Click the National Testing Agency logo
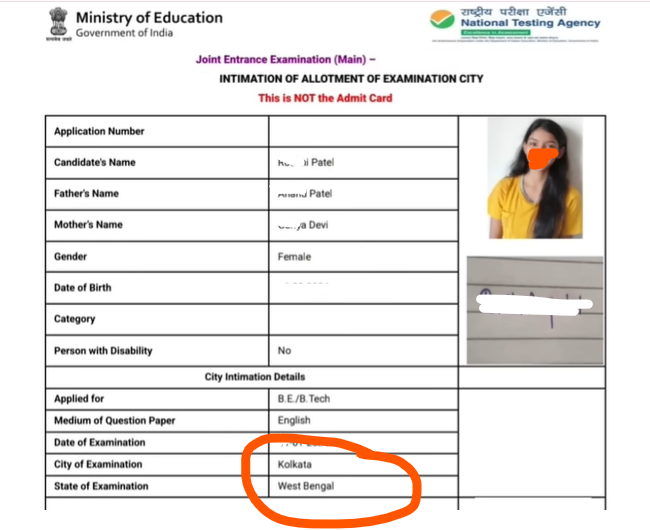The image size is (650, 530). [515, 25]
